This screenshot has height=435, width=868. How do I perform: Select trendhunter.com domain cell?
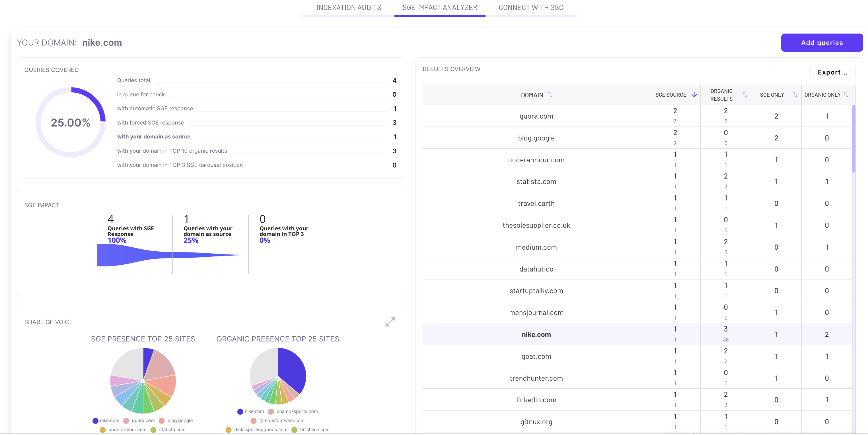point(536,378)
